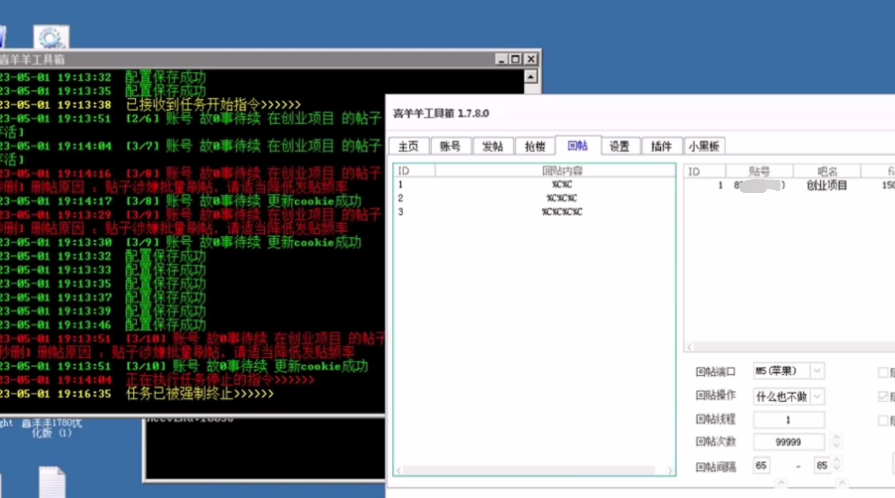
Task: Switch to the 账号 tab
Action: point(450,146)
